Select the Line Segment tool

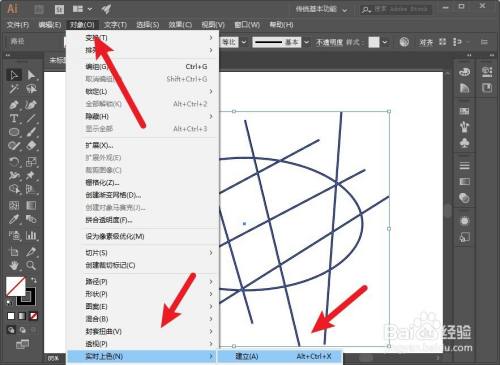[x=31, y=118]
